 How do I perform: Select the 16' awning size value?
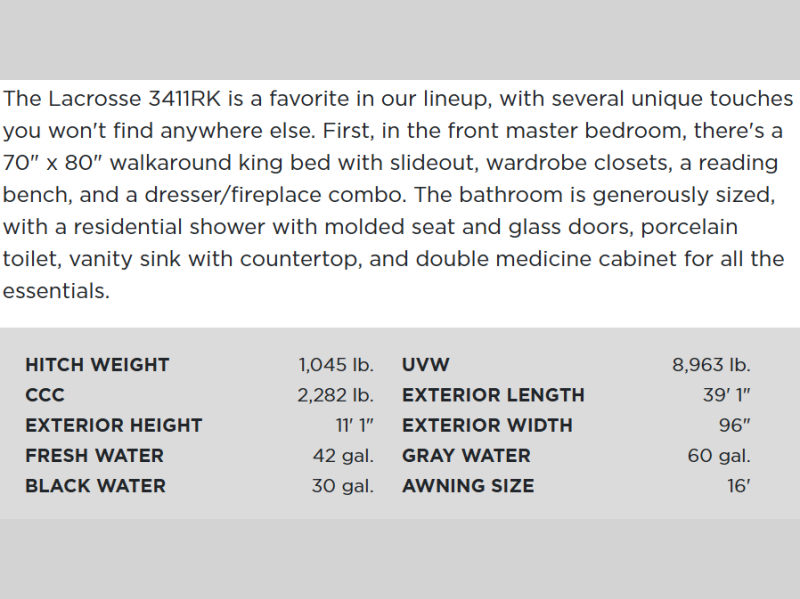(737, 486)
